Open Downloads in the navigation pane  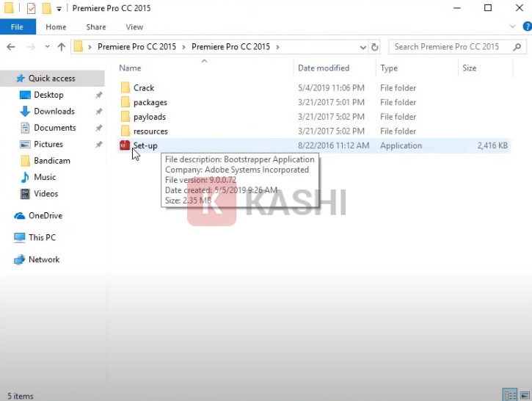point(54,112)
